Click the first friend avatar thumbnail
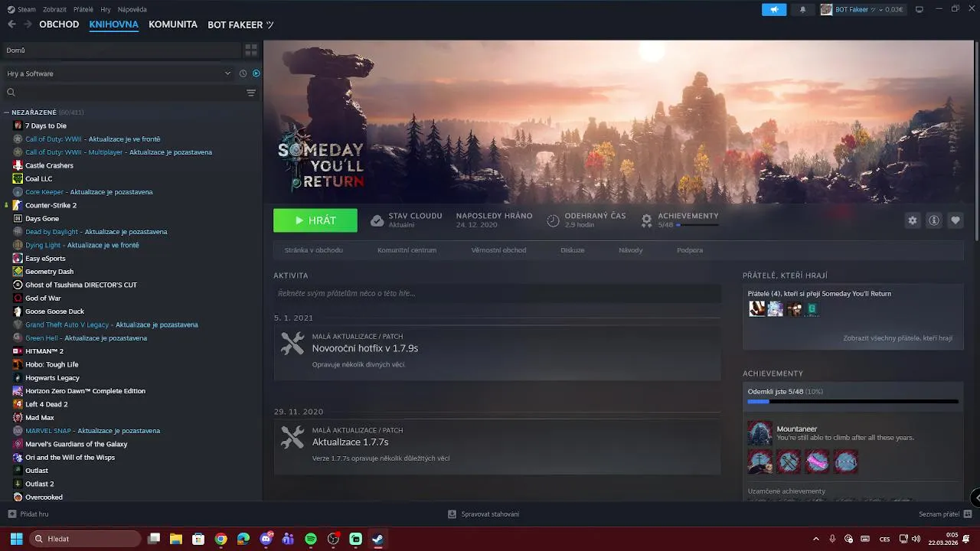This screenshot has width=980, height=551. pos(756,308)
